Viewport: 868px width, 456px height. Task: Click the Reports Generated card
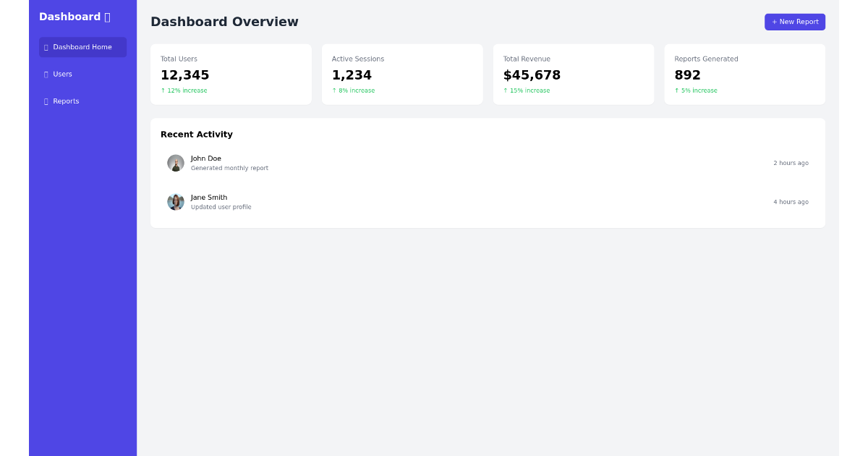pyautogui.click(x=744, y=74)
